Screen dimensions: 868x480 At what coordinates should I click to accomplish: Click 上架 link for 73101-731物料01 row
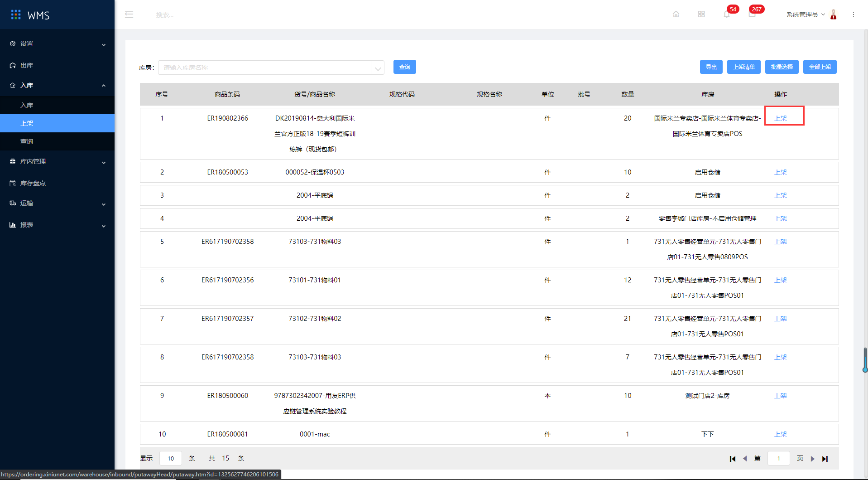pos(781,280)
